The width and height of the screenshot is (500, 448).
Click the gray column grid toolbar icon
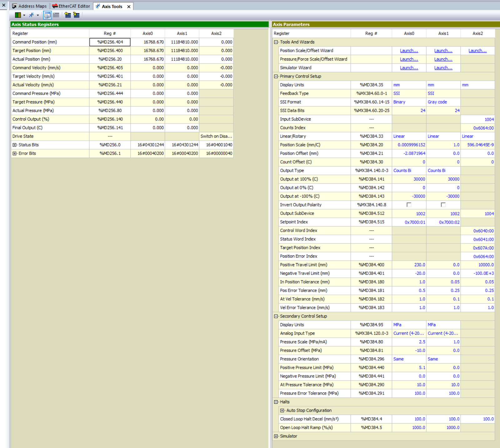point(56,15)
